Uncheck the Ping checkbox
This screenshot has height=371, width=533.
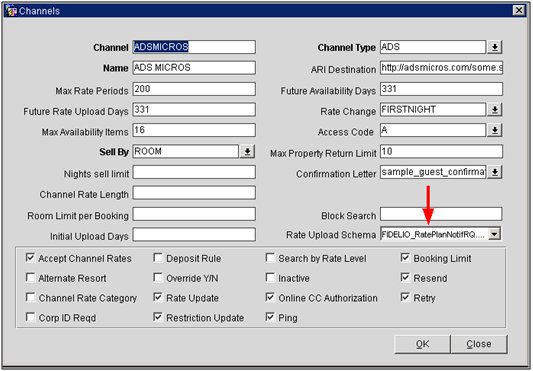(270, 317)
